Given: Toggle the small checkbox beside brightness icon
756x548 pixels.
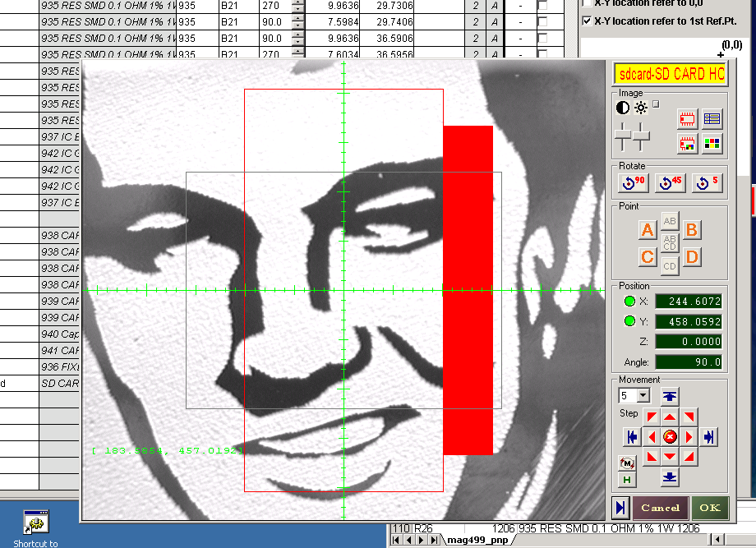Looking at the screenshot, I should pos(656,104).
